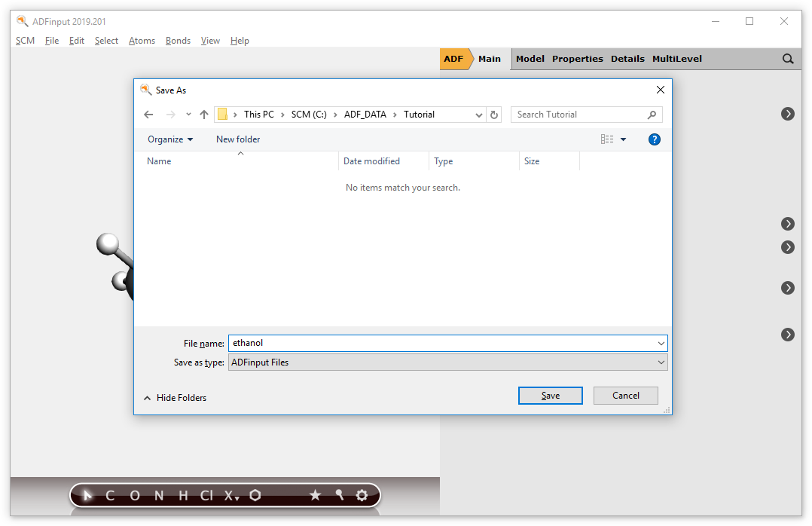Click the folder icon in address bar

tap(222, 114)
